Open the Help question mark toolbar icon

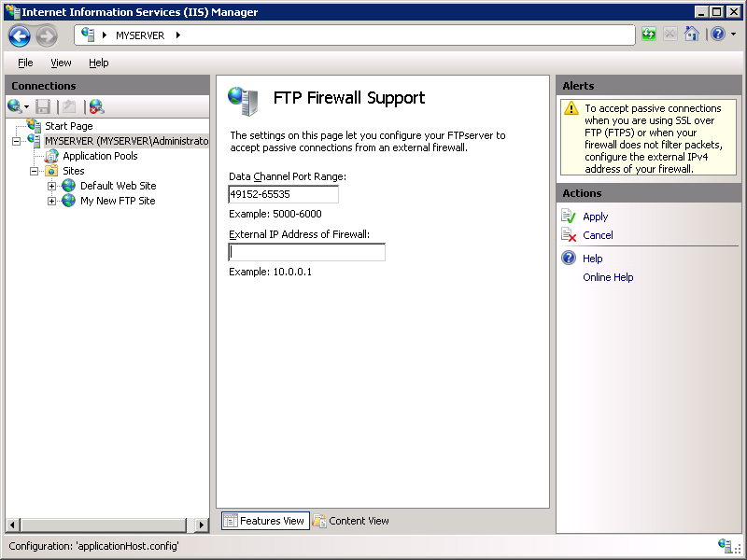[717, 34]
